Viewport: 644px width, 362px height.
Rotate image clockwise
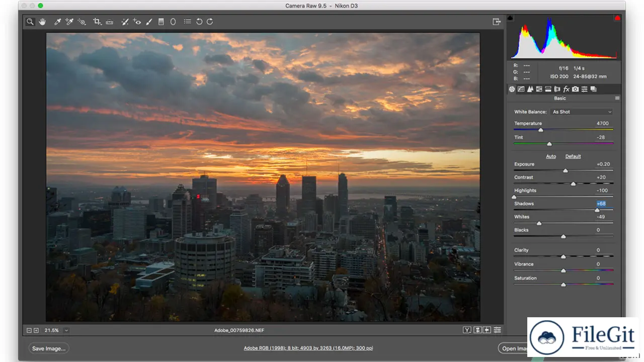(210, 22)
